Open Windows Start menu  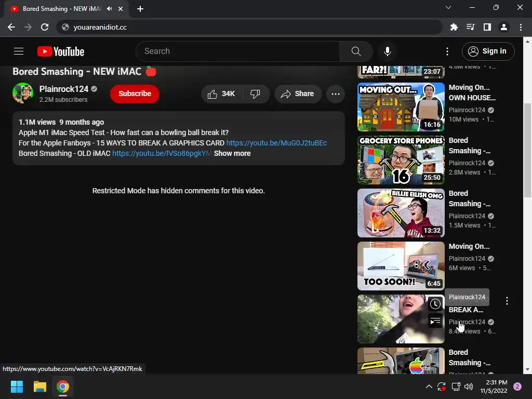[x=17, y=387]
